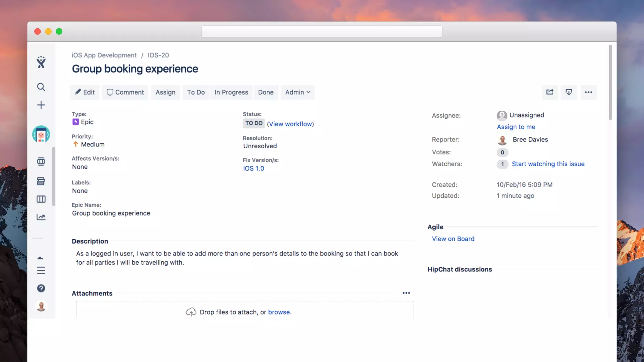
Task: Click the Jira logo in sidebar
Action: coord(41,62)
